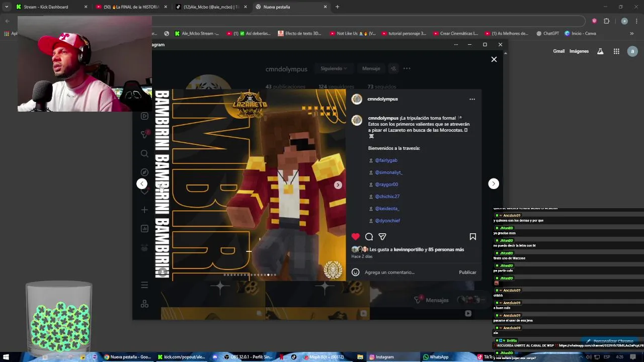Open the @keidecota_ mention

(387, 209)
